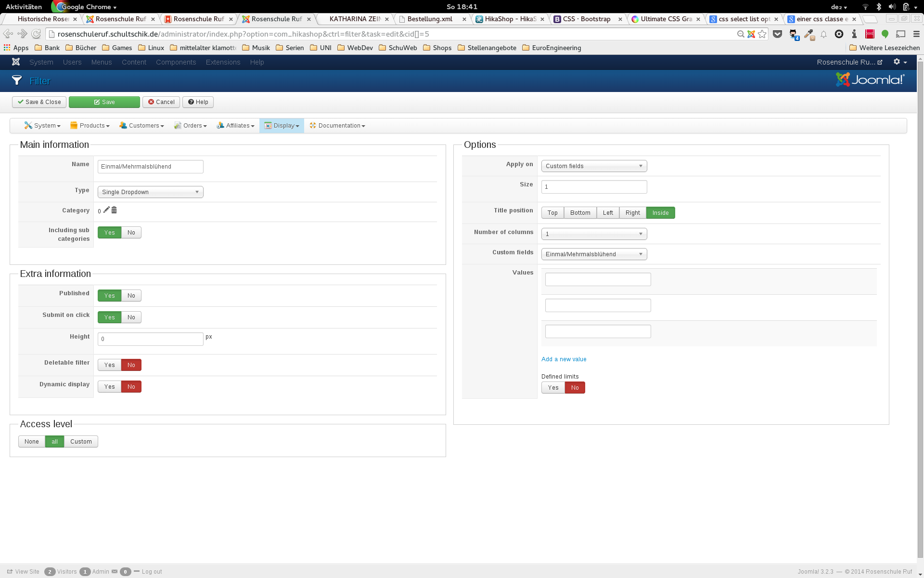Click the Add a new value link

tap(564, 359)
